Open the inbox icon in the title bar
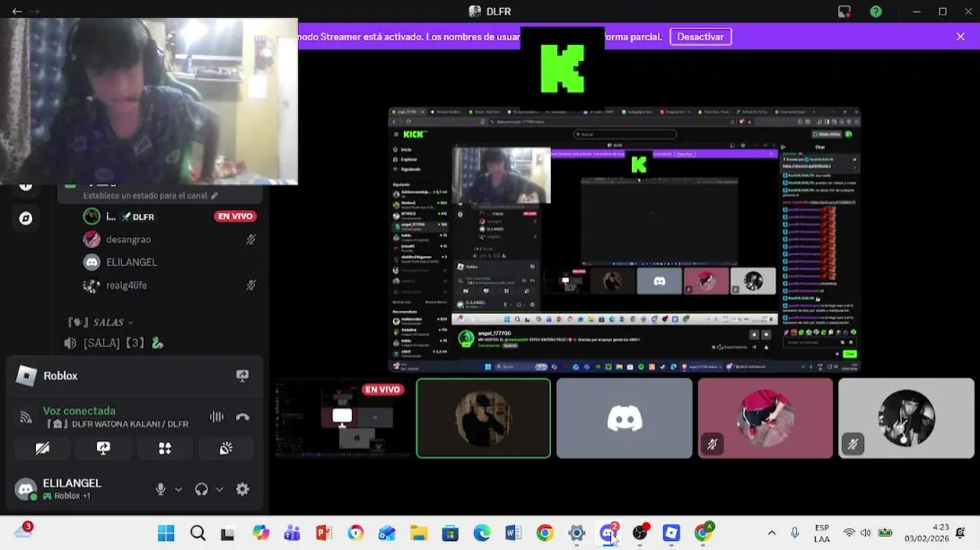Viewport: 980px width, 550px height. tap(844, 11)
